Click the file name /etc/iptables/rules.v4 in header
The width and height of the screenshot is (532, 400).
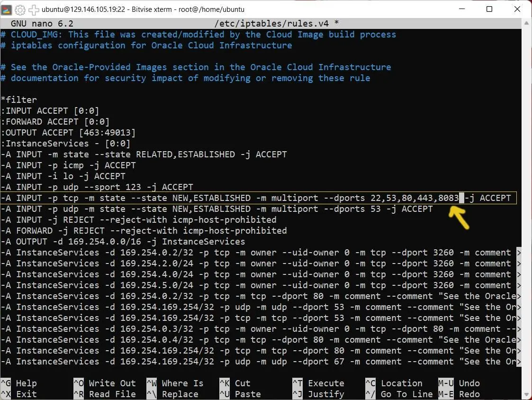271,23
